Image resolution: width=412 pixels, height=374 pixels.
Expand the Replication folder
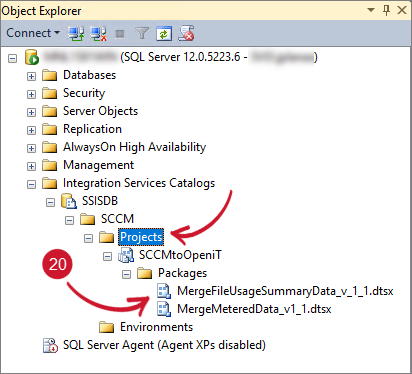coord(31,130)
